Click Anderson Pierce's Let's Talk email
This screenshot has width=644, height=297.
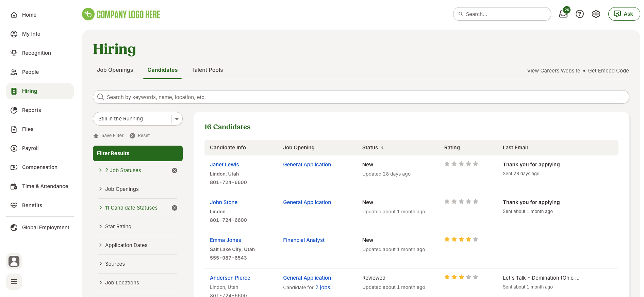[541, 278]
